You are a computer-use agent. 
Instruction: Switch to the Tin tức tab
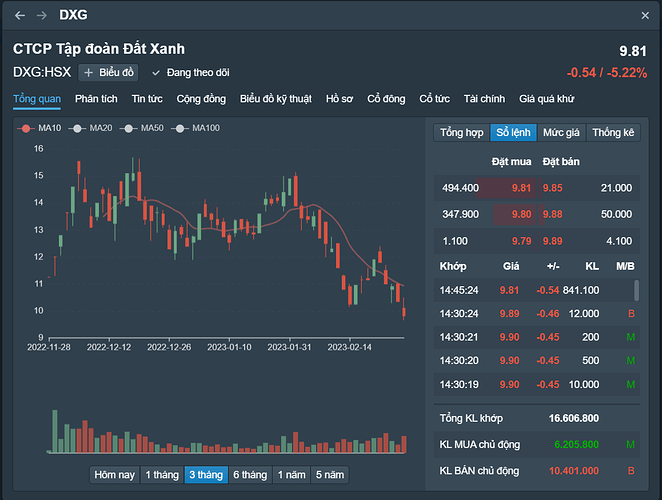[147, 99]
